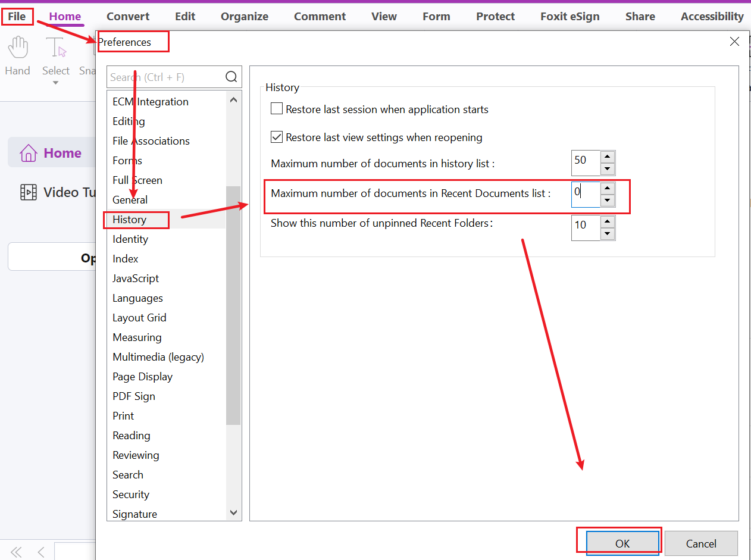
Task: Switch to the Protect tab
Action: [495, 17]
